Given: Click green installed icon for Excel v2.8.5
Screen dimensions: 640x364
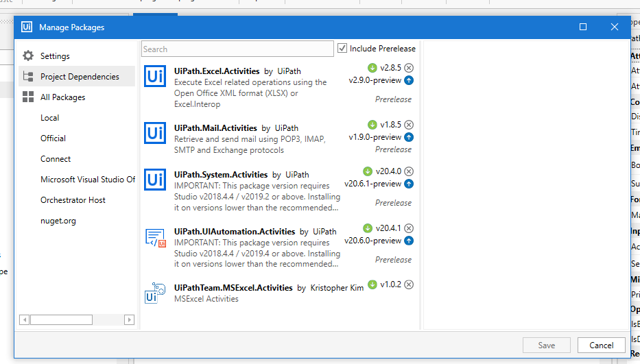Looking at the screenshot, I should 372,68.
